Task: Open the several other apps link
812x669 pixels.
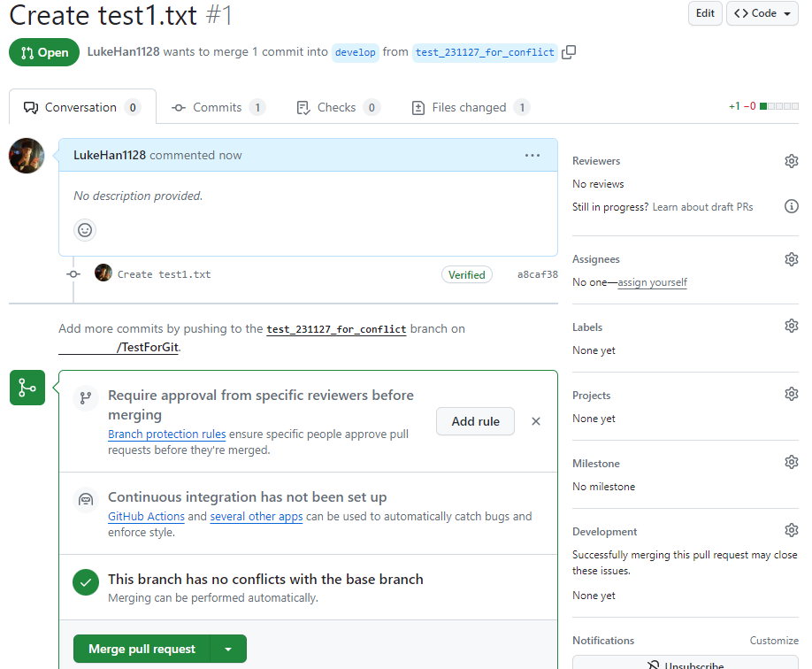Action: (257, 516)
